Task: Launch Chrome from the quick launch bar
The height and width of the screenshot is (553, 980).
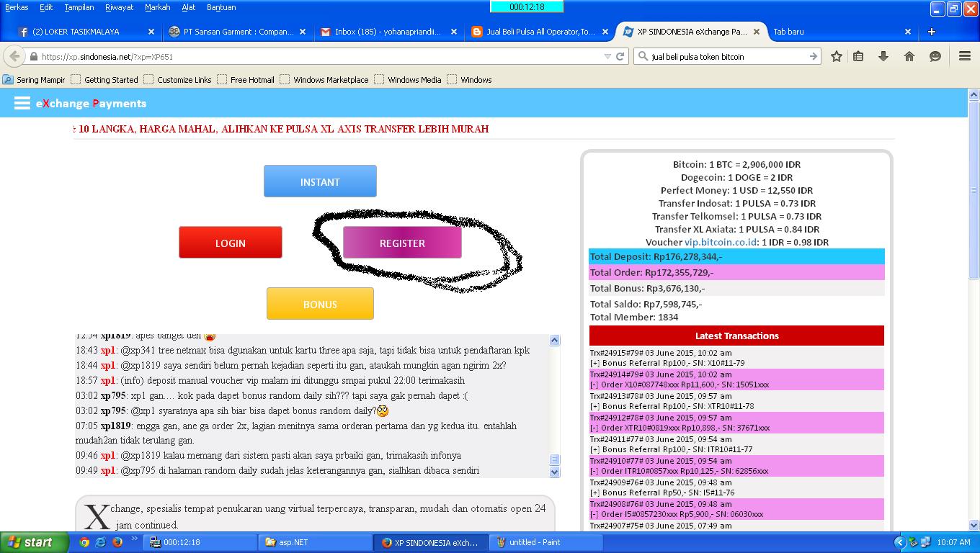Action: (84, 542)
